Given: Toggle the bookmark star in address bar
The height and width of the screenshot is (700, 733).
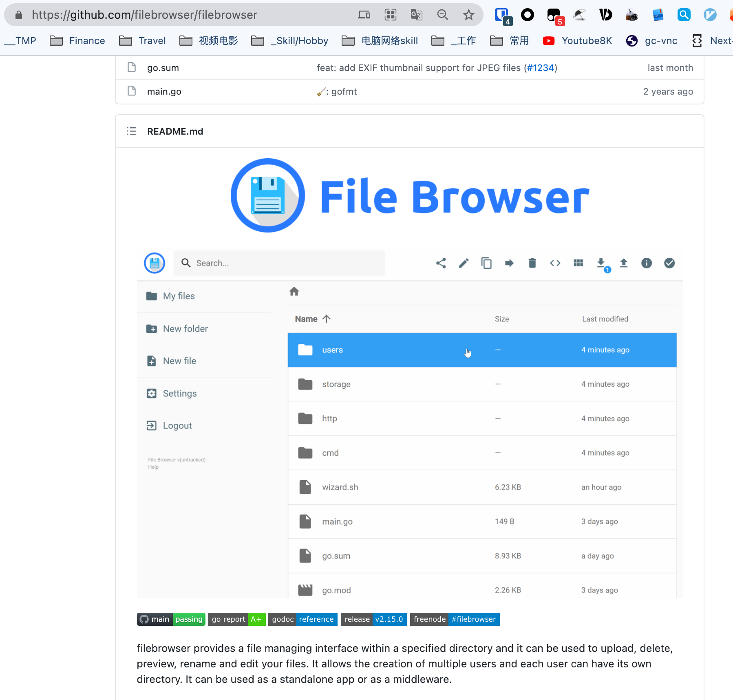Looking at the screenshot, I should pos(469,15).
